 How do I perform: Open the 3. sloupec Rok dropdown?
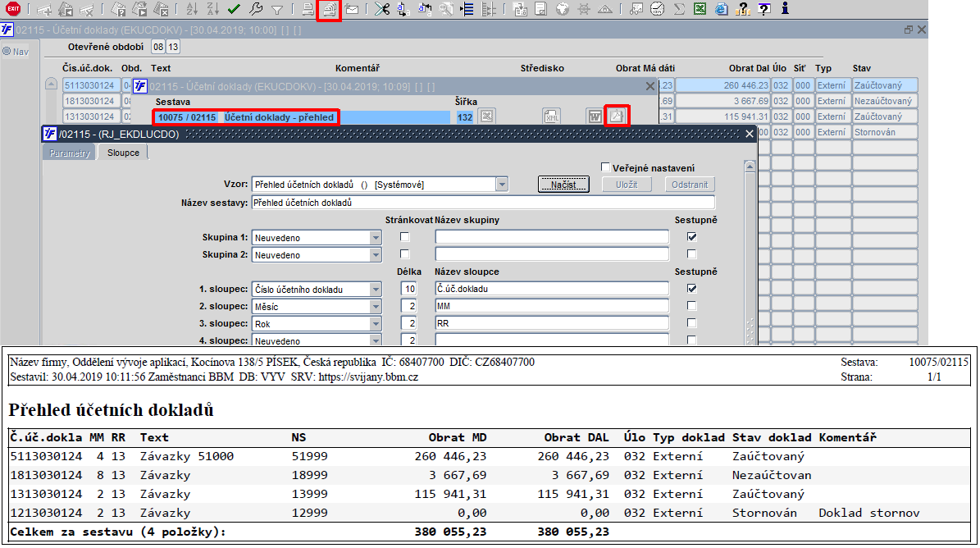[x=375, y=324]
